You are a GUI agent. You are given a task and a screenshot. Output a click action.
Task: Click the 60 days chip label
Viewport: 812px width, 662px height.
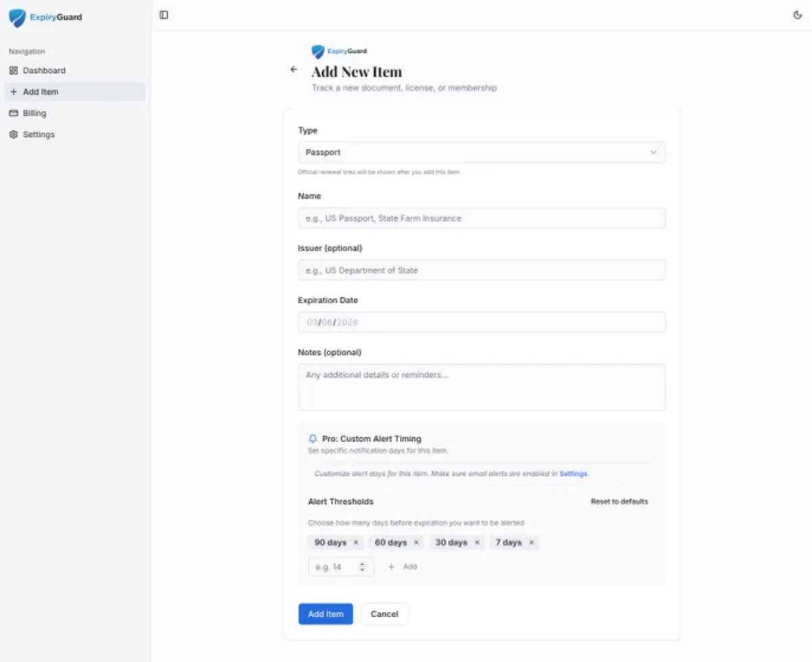(x=391, y=543)
